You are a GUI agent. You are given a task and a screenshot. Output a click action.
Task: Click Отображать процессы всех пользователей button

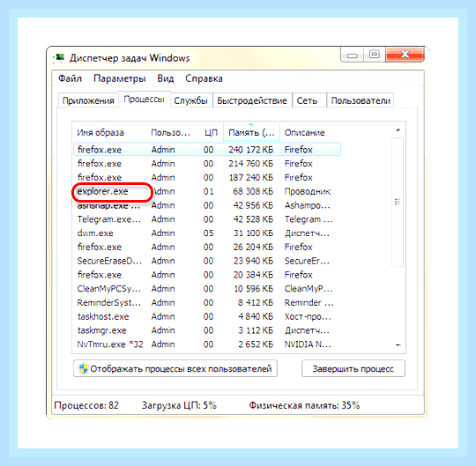[175, 368]
